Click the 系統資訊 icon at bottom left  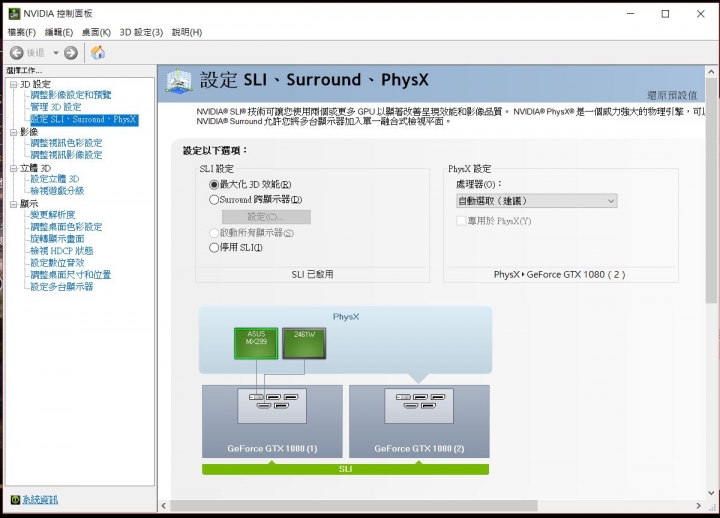pos(15,499)
